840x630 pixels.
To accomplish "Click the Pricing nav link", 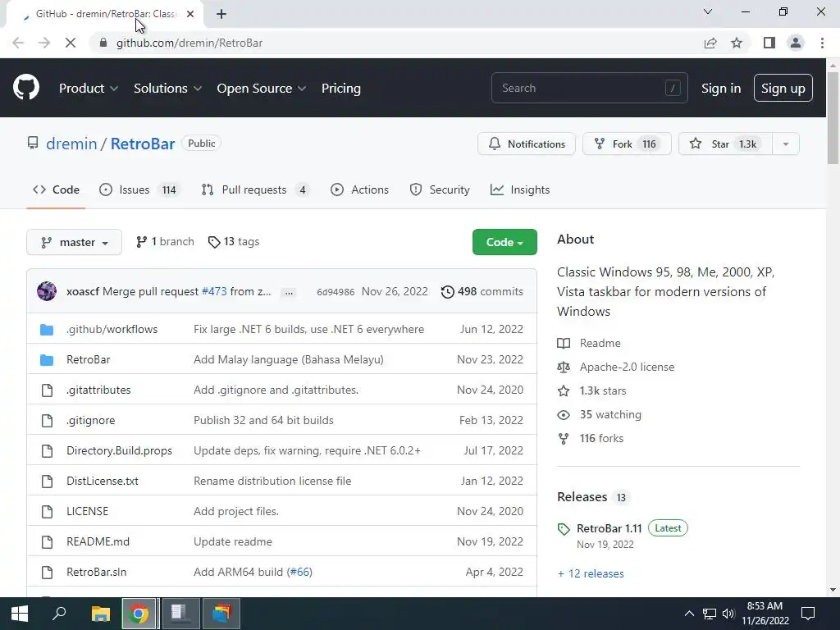I will tap(340, 89).
